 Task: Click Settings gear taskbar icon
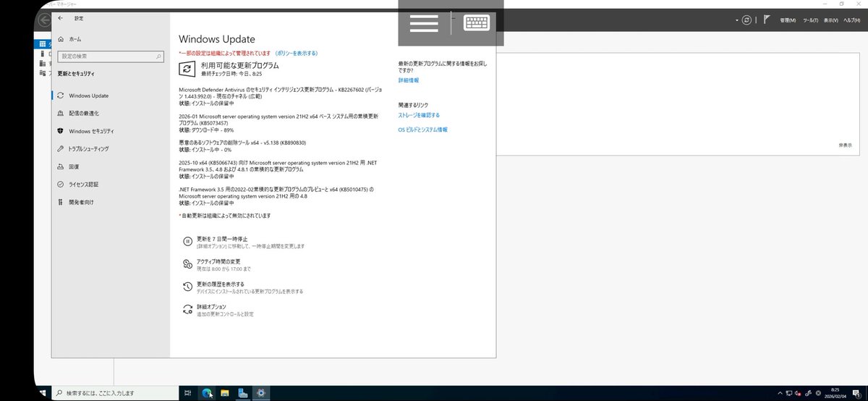click(261, 393)
